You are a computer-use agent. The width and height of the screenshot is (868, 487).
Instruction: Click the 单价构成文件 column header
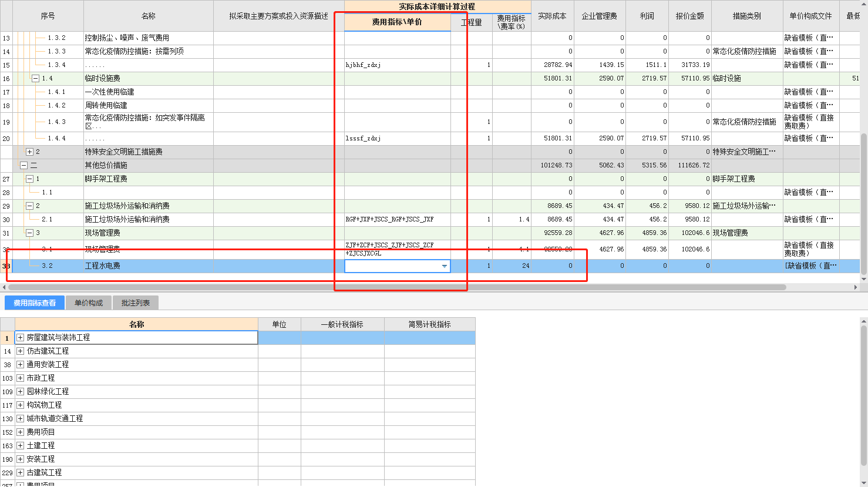(811, 16)
